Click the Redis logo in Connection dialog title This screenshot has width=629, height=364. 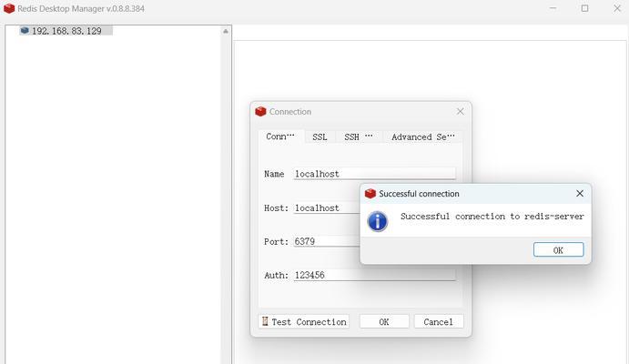pyautogui.click(x=260, y=111)
